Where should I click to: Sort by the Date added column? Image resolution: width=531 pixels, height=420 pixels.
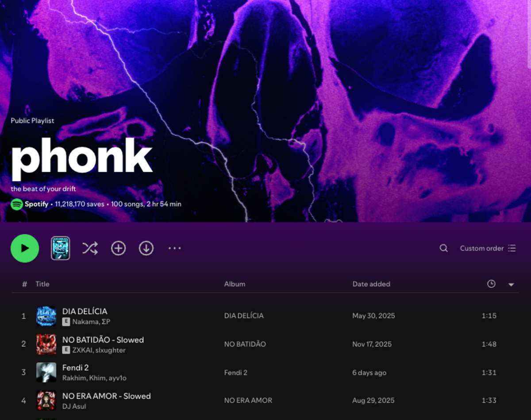click(371, 284)
